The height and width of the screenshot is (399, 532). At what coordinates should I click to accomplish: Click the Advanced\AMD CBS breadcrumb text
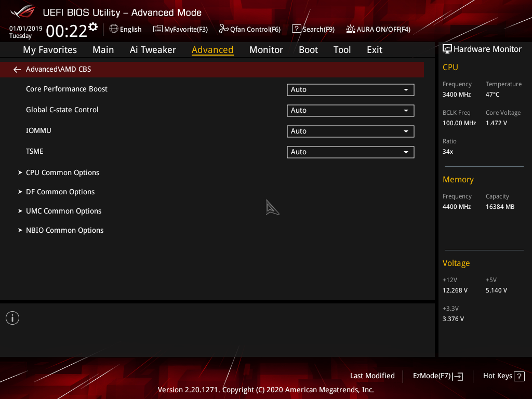point(58,69)
